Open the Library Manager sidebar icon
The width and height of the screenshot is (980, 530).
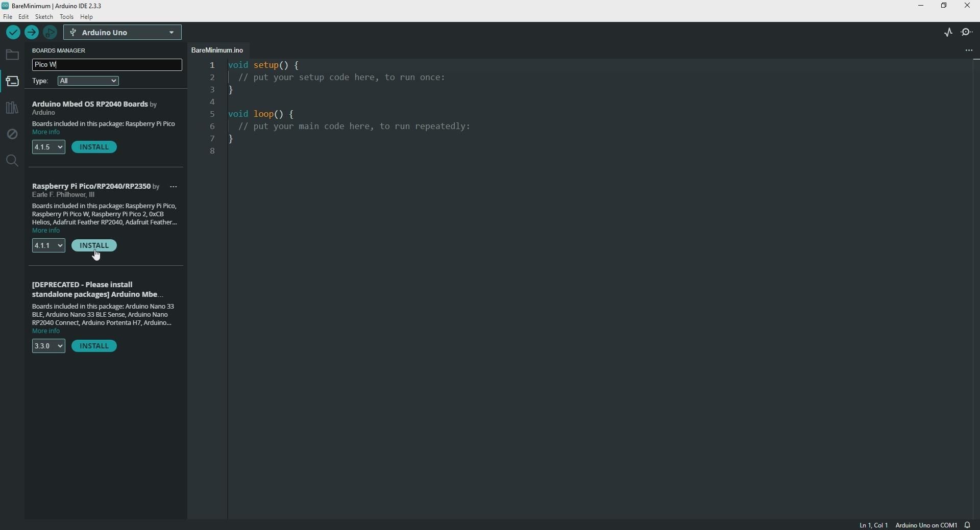click(x=12, y=108)
